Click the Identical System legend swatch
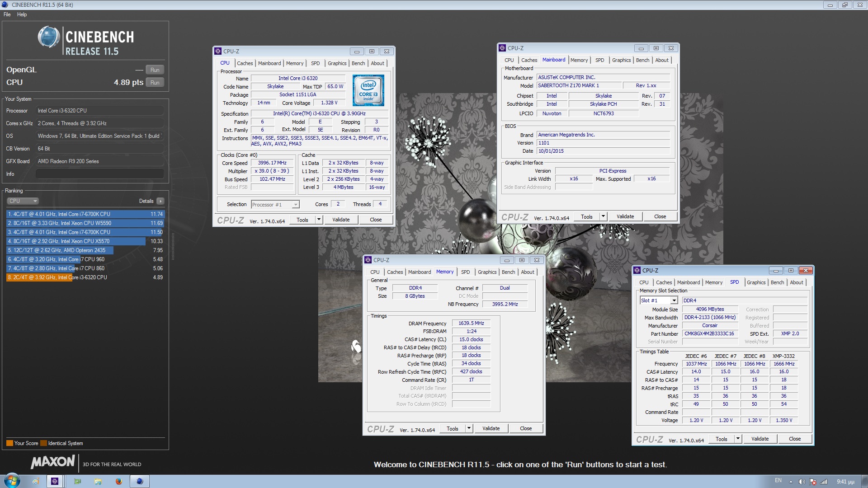This screenshot has height=488, width=868. (x=43, y=443)
